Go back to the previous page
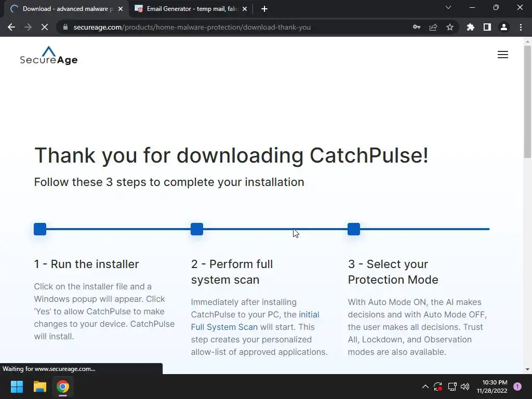 click(11, 27)
